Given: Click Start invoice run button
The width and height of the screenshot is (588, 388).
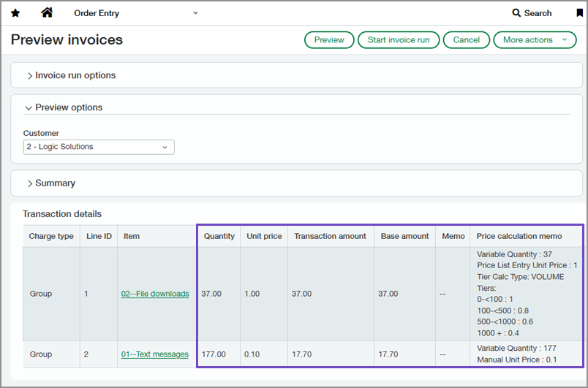Looking at the screenshot, I should tap(399, 40).
